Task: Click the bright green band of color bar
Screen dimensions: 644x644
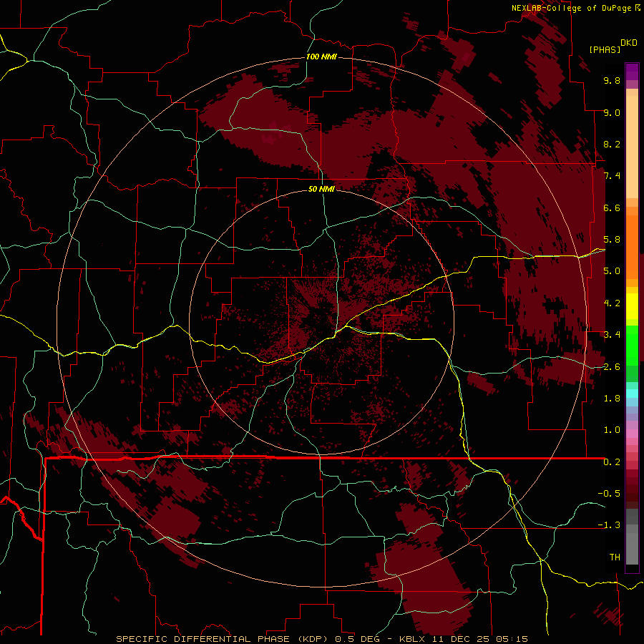Action: click(x=632, y=345)
